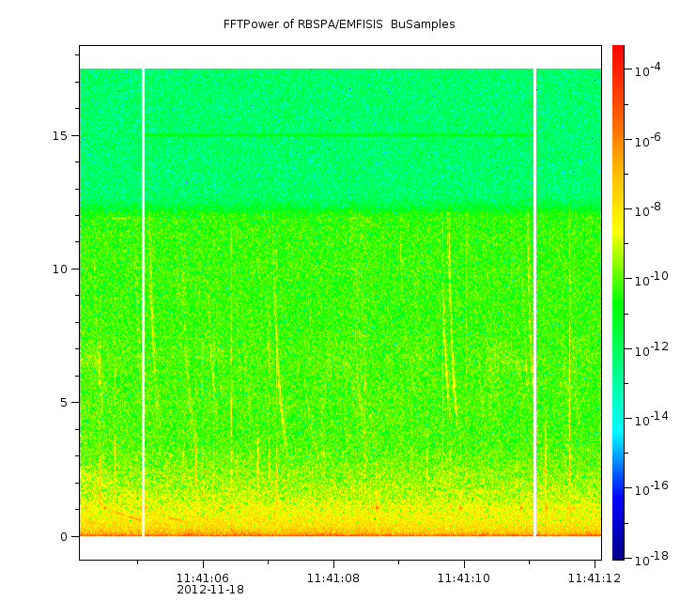Click the colorbar label 10^-14
The height and width of the screenshot is (616, 680).
coord(651,419)
